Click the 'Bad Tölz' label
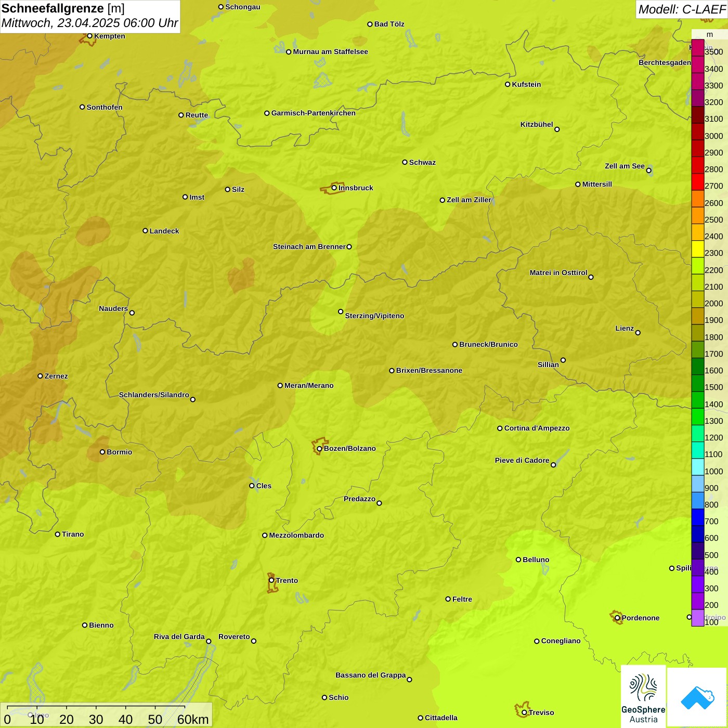 tap(389, 24)
